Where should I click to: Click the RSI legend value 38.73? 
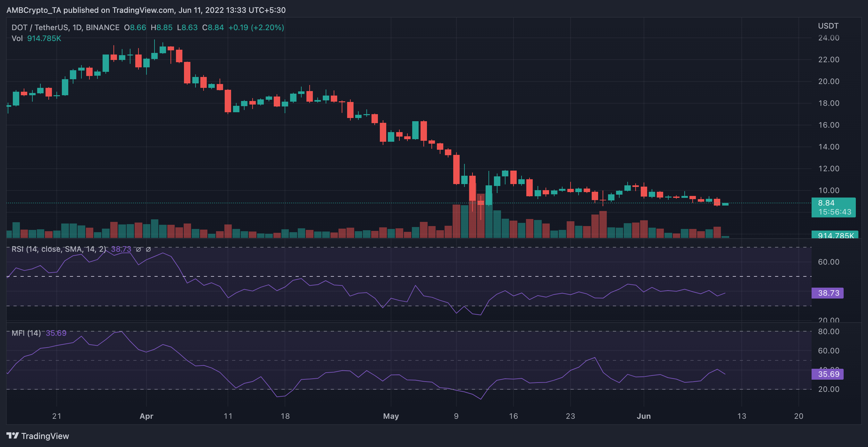pos(121,249)
